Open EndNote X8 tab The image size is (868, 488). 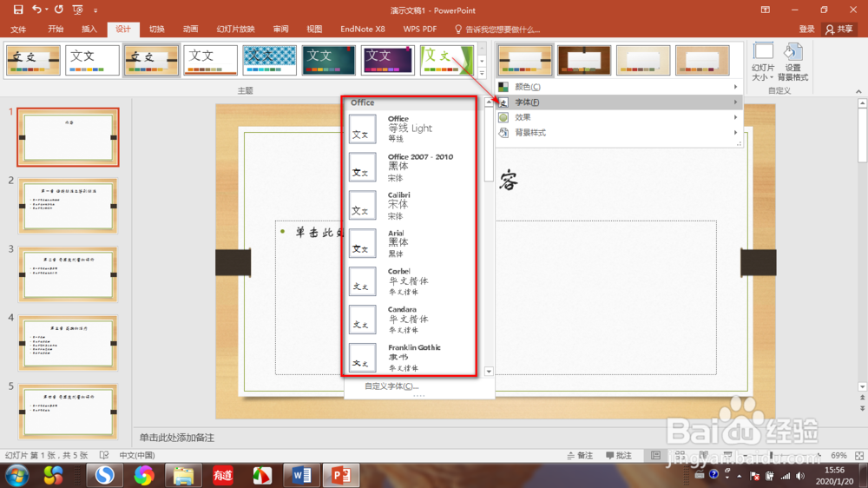click(x=363, y=30)
